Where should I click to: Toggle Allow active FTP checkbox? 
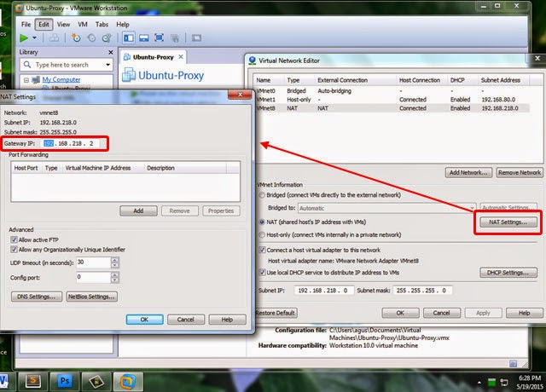point(14,239)
